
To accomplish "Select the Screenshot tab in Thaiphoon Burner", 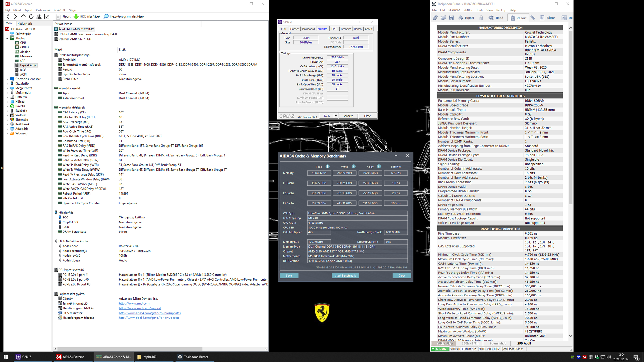I will point(497,343).
